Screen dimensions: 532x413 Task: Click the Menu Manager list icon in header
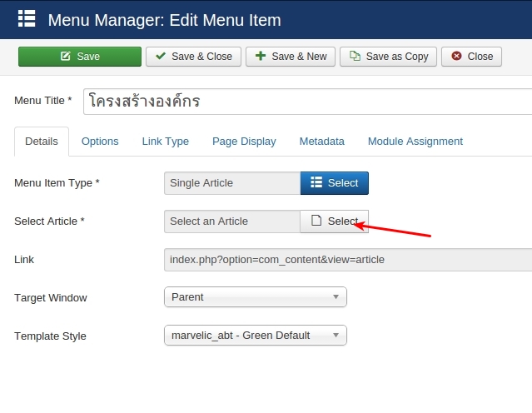27,18
